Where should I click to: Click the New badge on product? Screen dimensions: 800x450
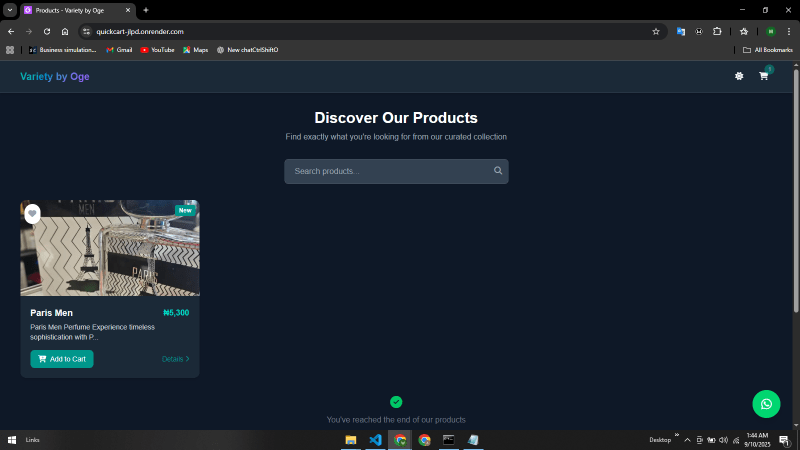click(x=185, y=210)
